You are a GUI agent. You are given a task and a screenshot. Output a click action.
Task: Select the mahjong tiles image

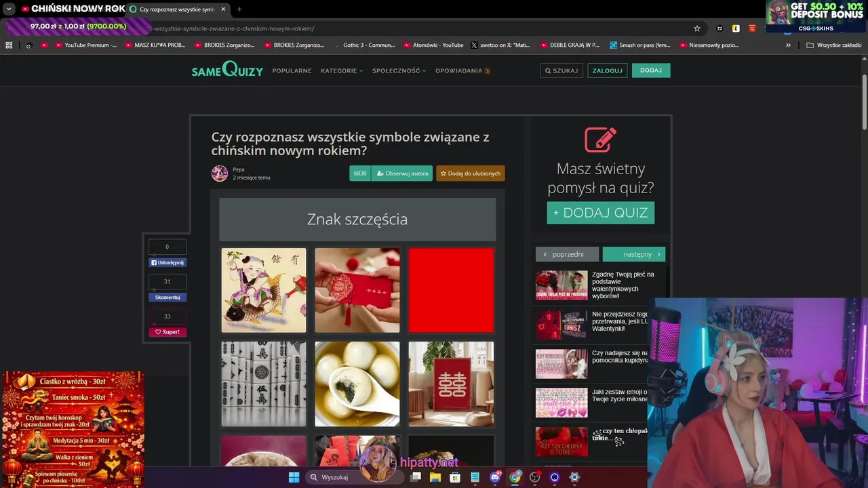264,384
